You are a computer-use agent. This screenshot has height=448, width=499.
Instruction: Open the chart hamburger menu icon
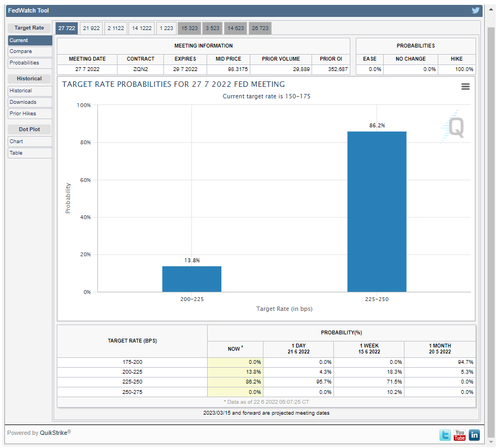click(x=465, y=86)
